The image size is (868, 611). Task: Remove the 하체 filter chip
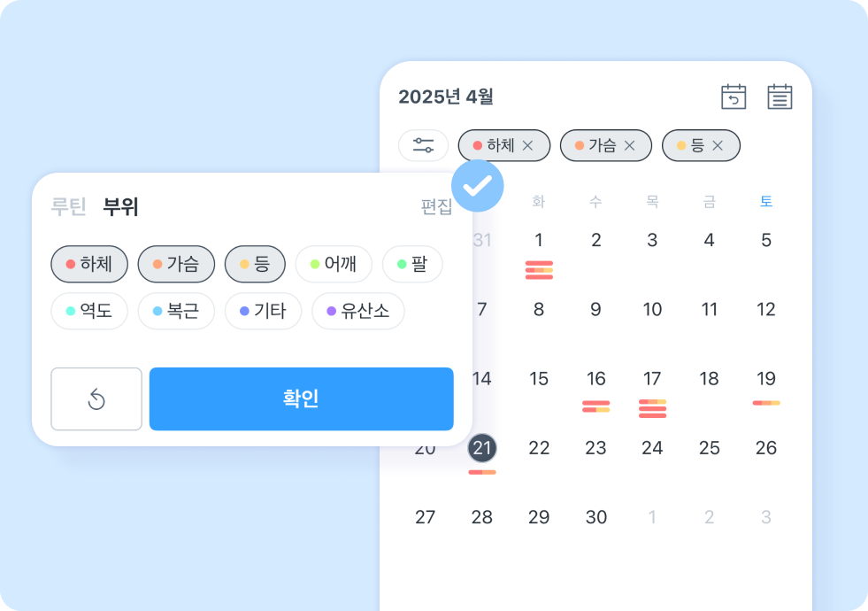527,146
